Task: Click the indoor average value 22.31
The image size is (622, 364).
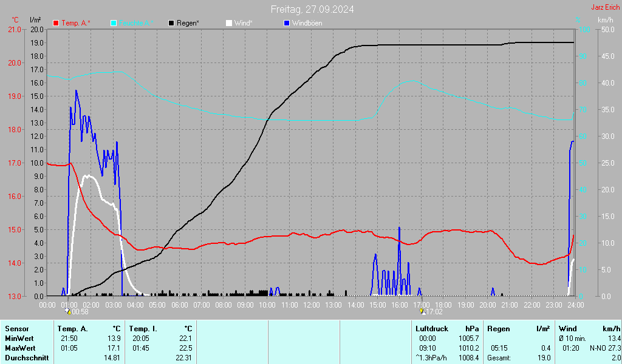Action: pyautogui.click(x=183, y=358)
